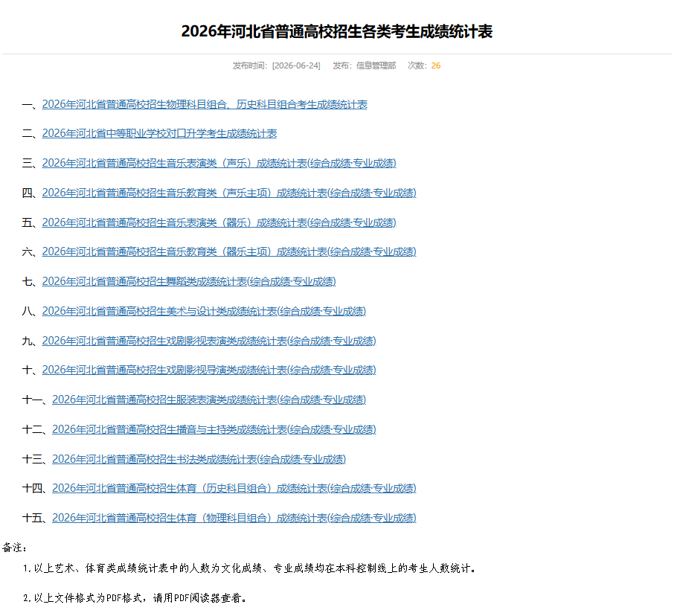Viewport: 683px width, 616px height.
Task: Click the publisher text 信息管理部
Action: (x=376, y=65)
